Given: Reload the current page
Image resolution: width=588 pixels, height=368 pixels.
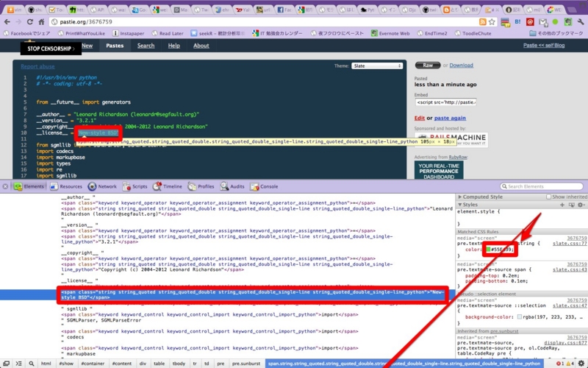Looking at the screenshot, I should [x=30, y=22].
